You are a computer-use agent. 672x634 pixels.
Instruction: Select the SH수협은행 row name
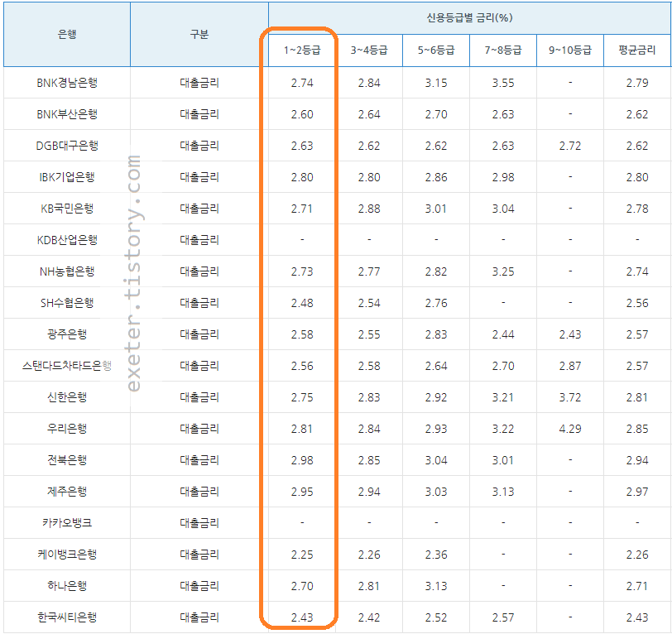[x=67, y=303]
